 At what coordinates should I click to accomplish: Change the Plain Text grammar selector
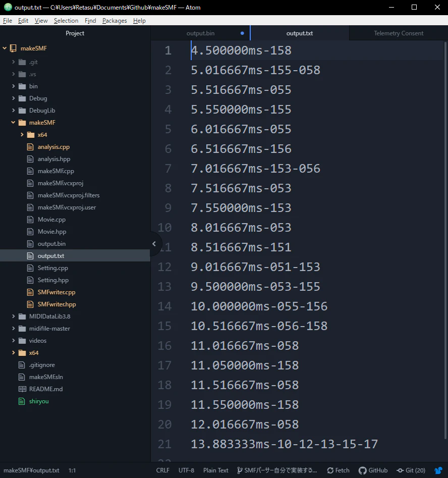coord(216,470)
